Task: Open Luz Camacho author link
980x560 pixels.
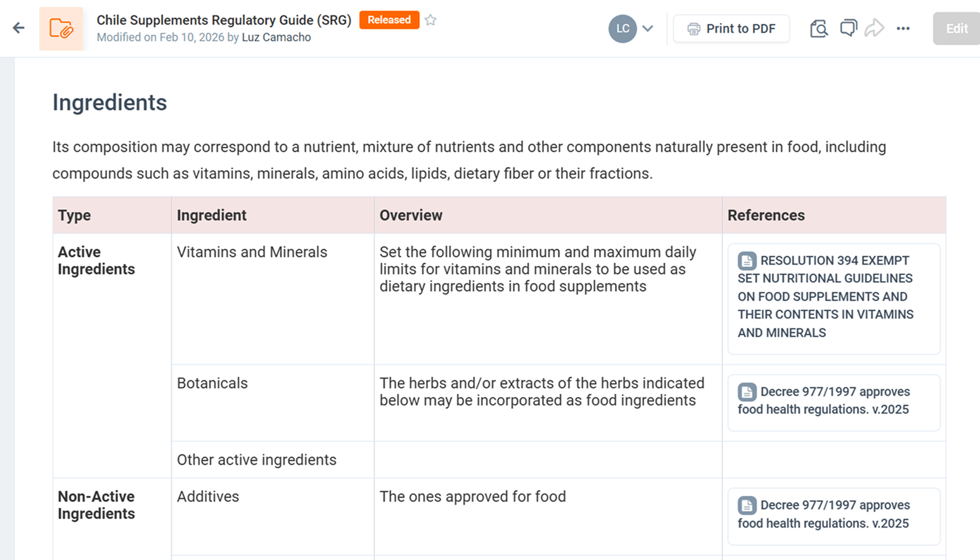Action: (276, 37)
